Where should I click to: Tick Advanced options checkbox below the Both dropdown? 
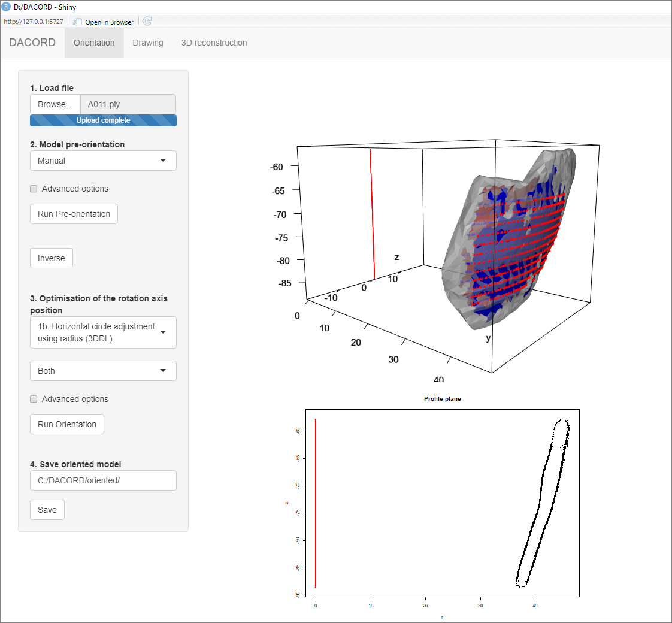pyautogui.click(x=34, y=400)
